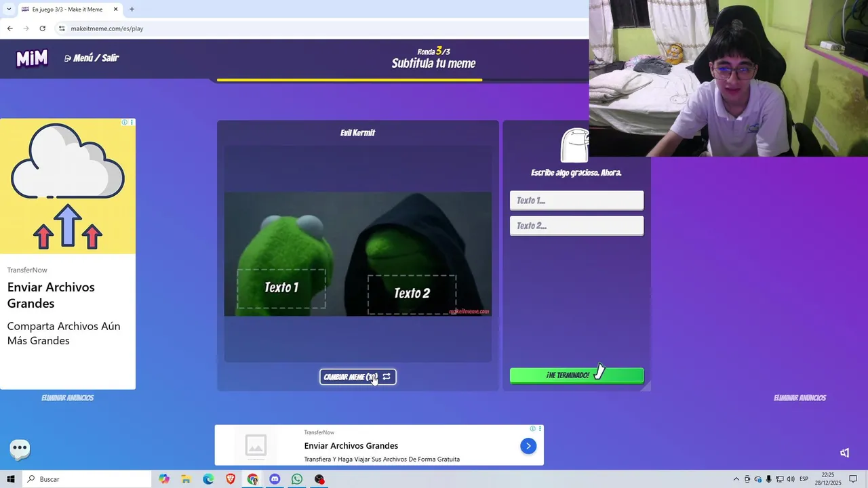Click the address bar URL makeitmeme.com/es/play
Viewport: 868px width, 488px height.
107,28
